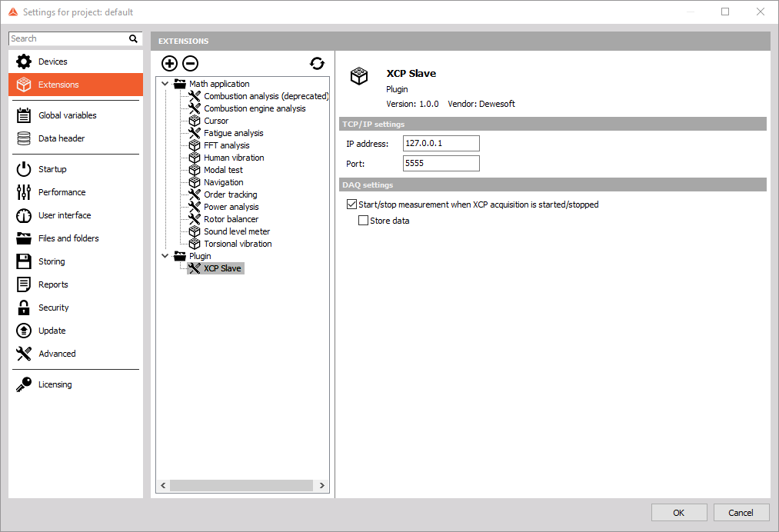The height and width of the screenshot is (532, 779).
Task: Click the Order tracking tools icon
Action: [x=195, y=195]
